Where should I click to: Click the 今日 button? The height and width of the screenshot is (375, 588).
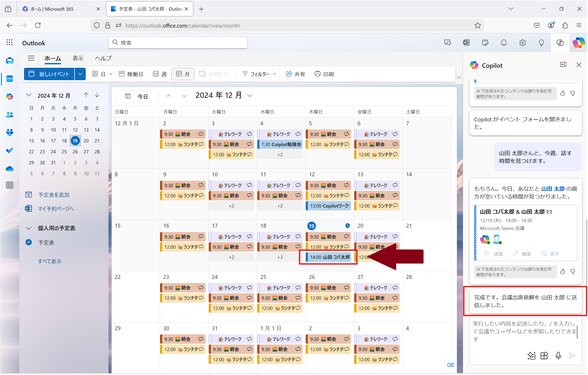[x=138, y=96]
